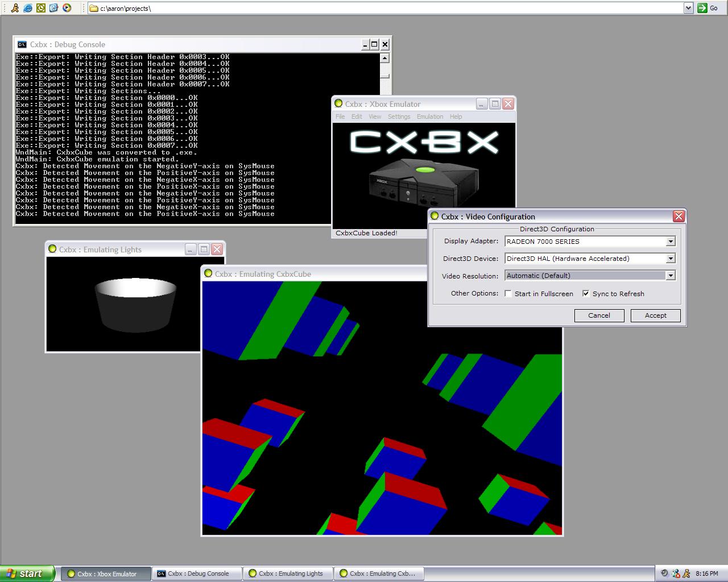Open the Direct3D Device dropdown list

pyautogui.click(x=671, y=259)
